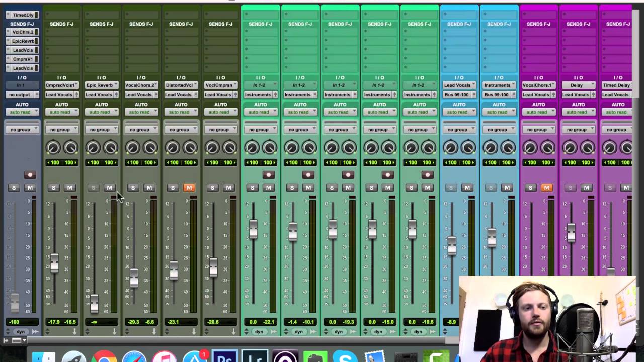The image size is (644, 362).
Task: Open auto read dropdown on VoclCmprsn track
Action: point(220,112)
